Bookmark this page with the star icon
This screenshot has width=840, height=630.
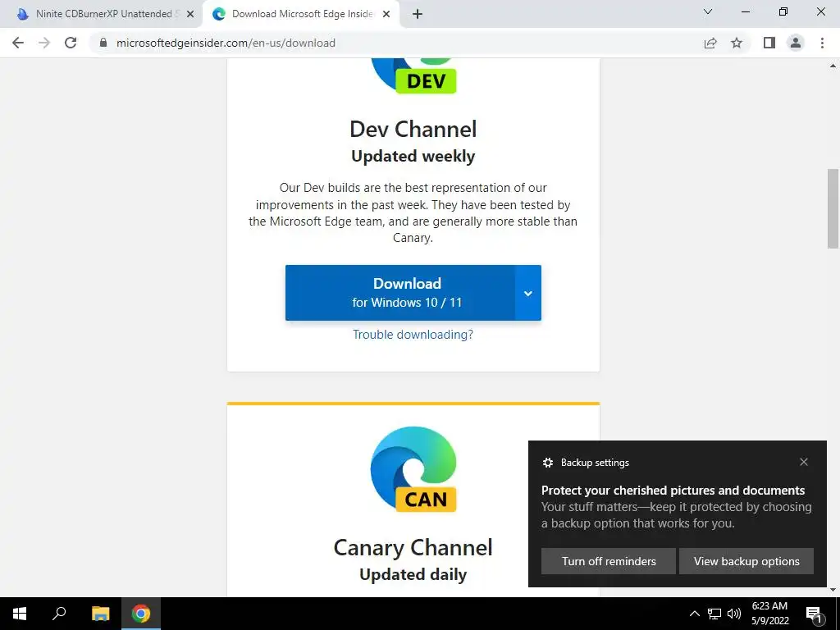(737, 43)
